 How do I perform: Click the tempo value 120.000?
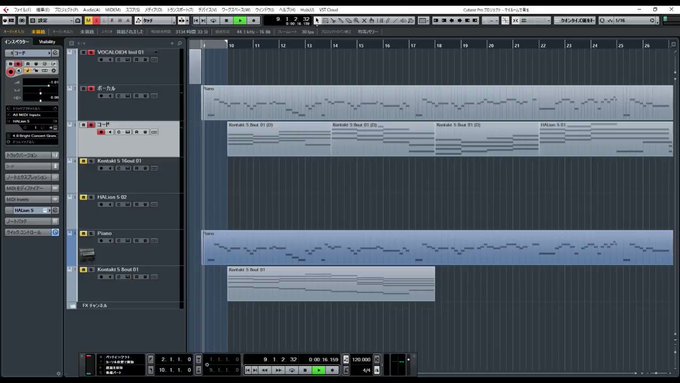click(x=361, y=360)
